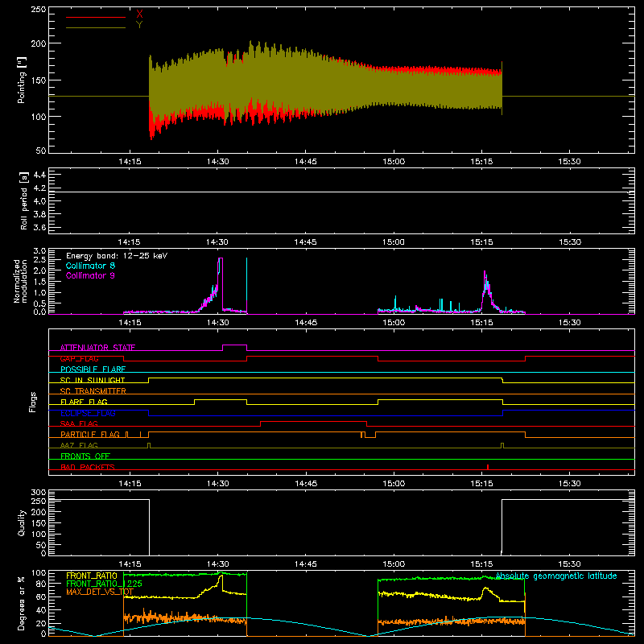Click the Collimator 9 legend entry
The width and height of the screenshot is (644, 644).
pyautogui.click(x=90, y=275)
